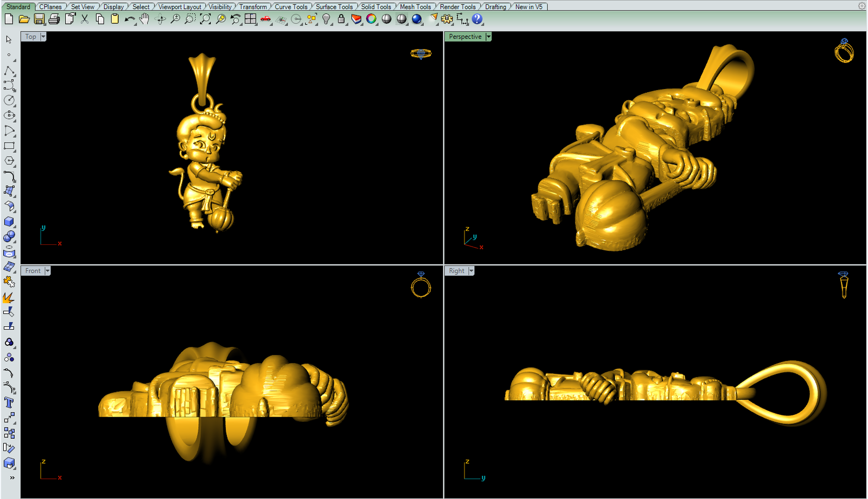Image resolution: width=868 pixels, height=499 pixels.
Task: Switch to the Solid Tools tab
Action: (x=376, y=7)
